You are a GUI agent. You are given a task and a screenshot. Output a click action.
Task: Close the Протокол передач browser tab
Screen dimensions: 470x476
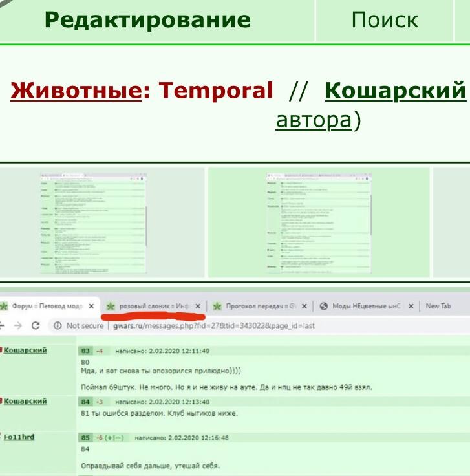(x=304, y=307)
